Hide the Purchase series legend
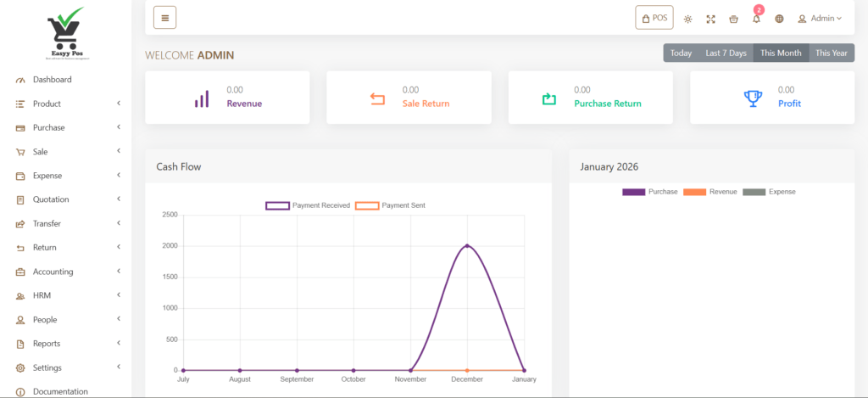868x398 pixels. (650, 192)
